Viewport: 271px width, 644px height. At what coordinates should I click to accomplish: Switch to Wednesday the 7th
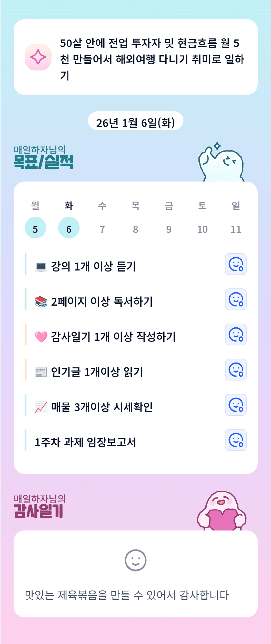(x=102, y=229)
